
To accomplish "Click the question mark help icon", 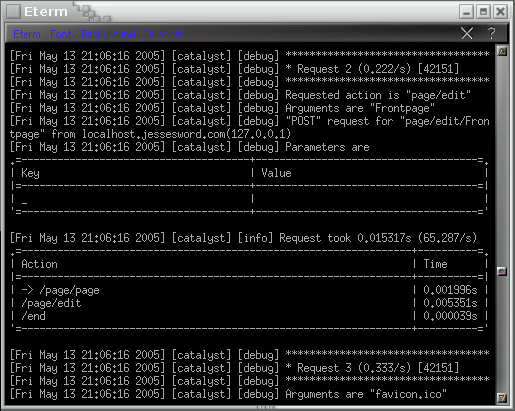I will (491, 33).
